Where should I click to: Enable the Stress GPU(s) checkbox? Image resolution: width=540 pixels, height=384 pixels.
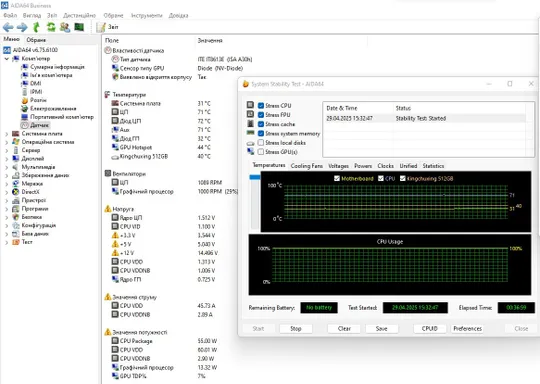pyautogui.click(x=261, y=152)
